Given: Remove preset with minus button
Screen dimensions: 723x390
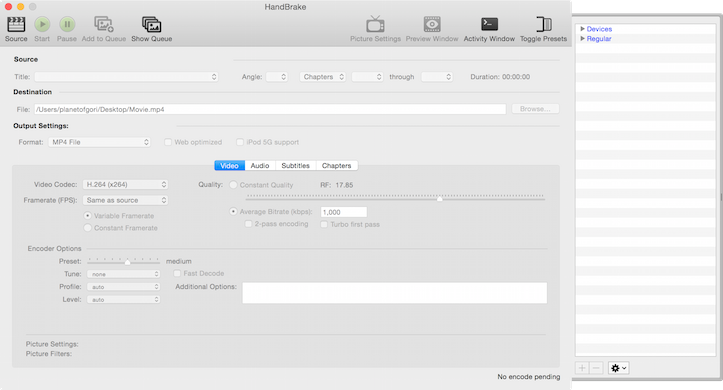Looking at the screenshot, I should tap(596, 368).
